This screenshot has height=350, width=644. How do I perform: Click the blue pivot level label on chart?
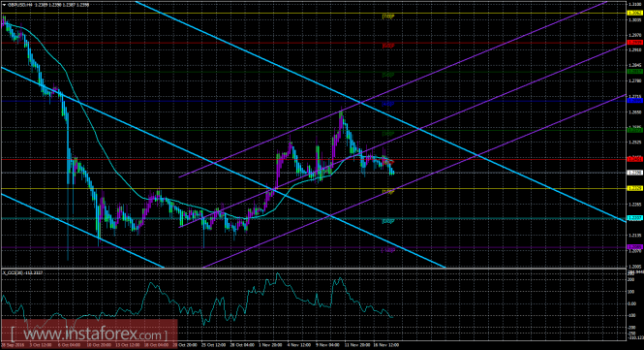tap(388, 104)
